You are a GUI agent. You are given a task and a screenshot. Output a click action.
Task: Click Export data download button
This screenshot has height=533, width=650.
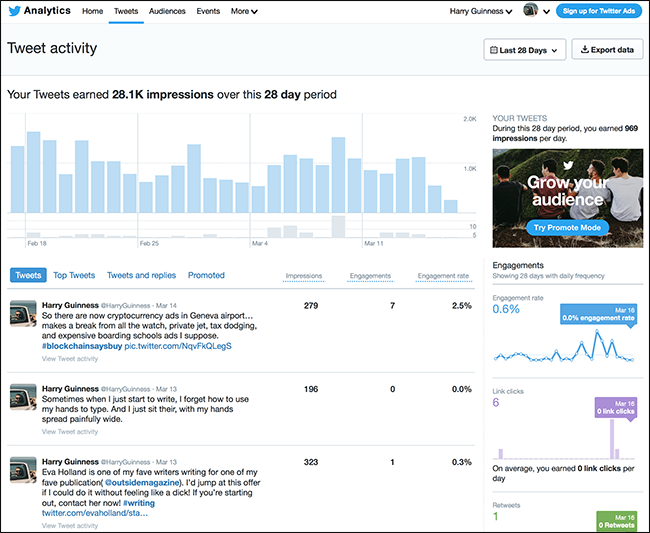click(x=607, y=49)
